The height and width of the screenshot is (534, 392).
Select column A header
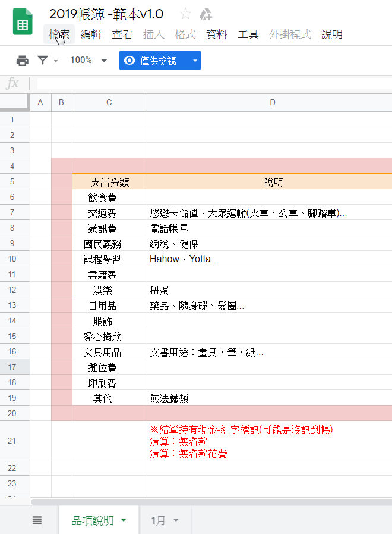click(40, 102)
